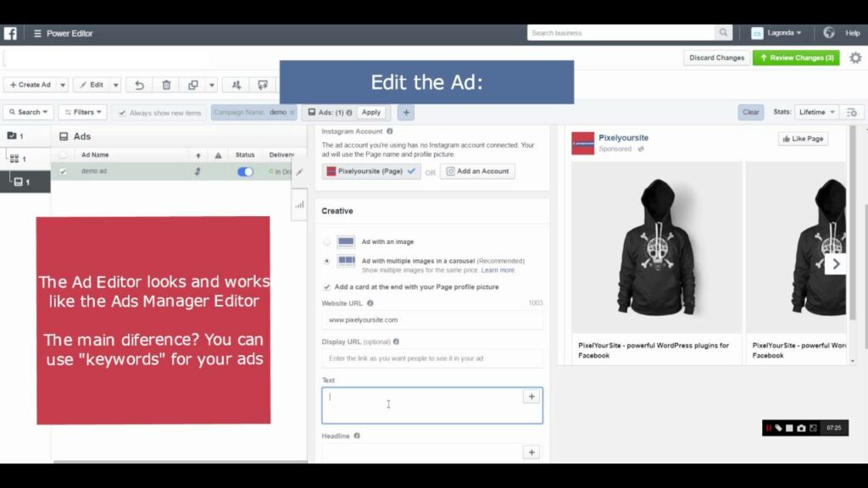Open the Edit dropdown arrow

point(115,85)
